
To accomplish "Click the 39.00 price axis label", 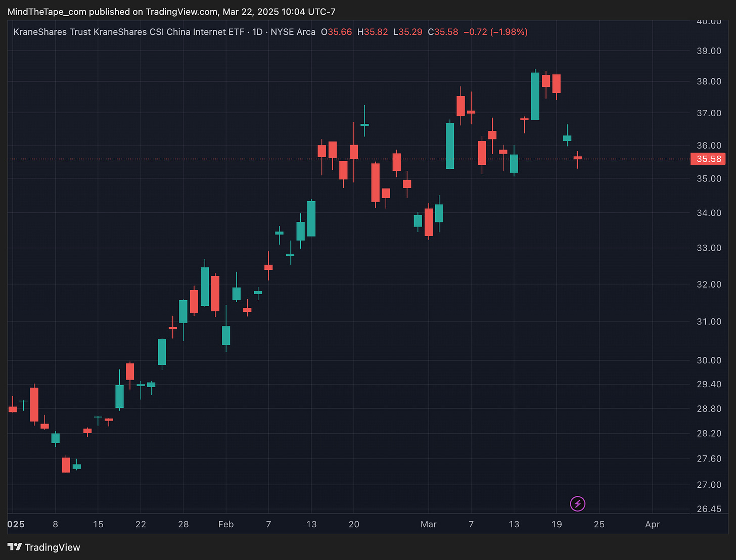I will [709, 51].
